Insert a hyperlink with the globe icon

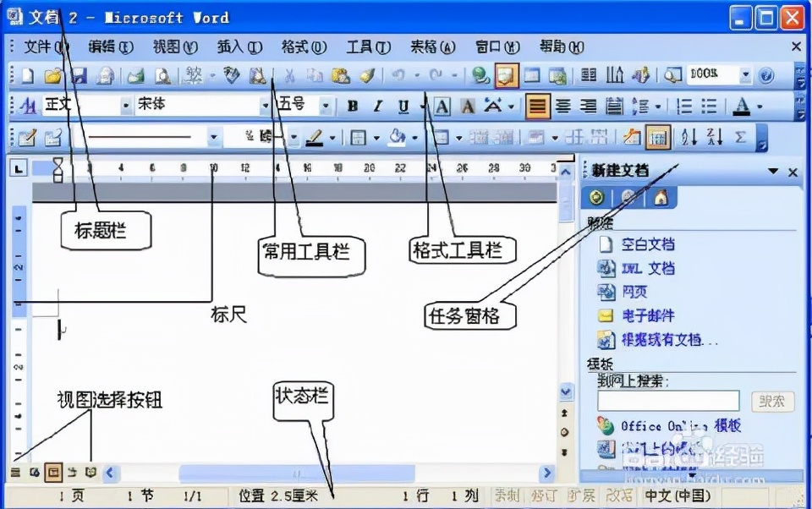(x=480, y=75)
